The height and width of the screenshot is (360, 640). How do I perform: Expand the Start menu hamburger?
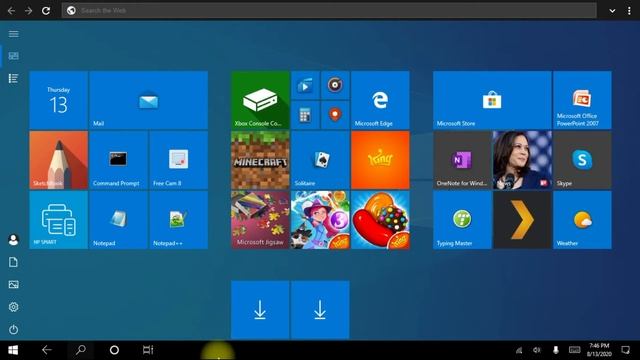tap(13, 34)
